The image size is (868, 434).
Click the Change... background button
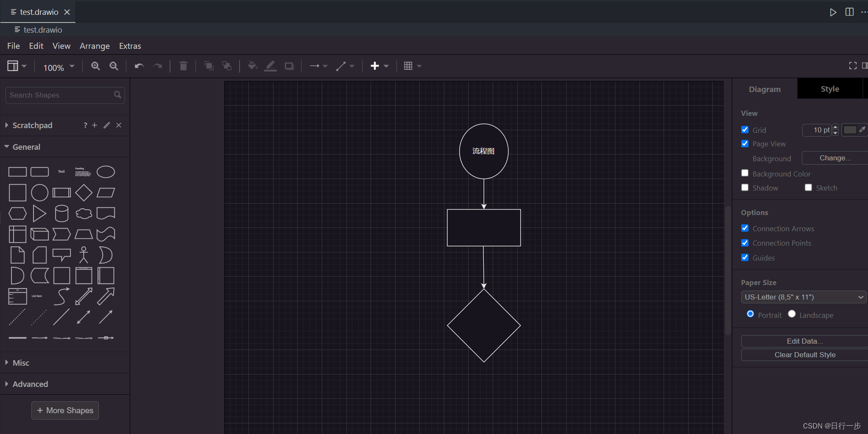click(835, 158)
